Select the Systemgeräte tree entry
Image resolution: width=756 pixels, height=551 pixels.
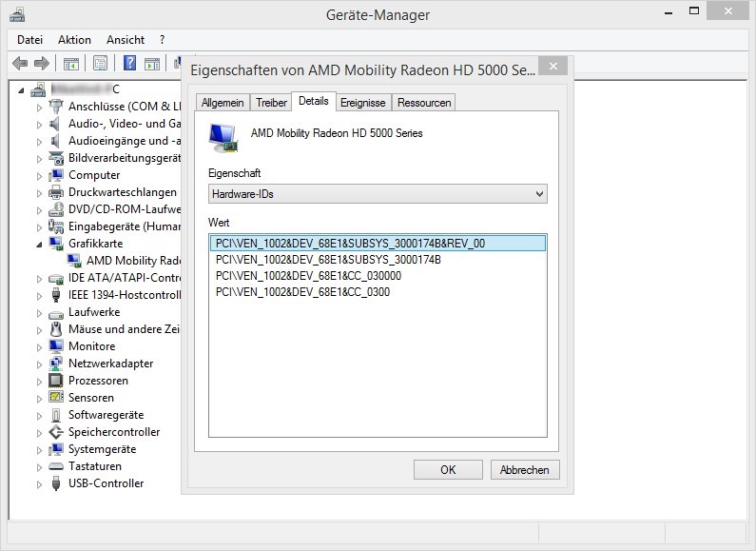[x=102, y=449]
